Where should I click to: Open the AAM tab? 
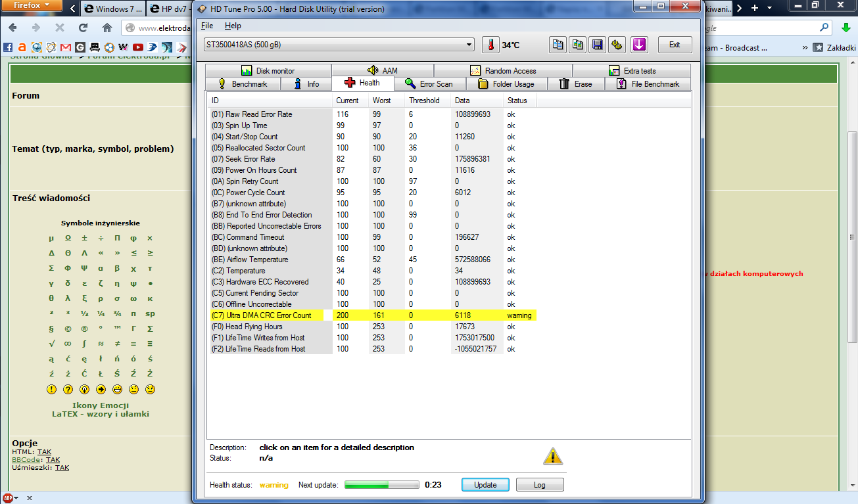click(383, 71)
